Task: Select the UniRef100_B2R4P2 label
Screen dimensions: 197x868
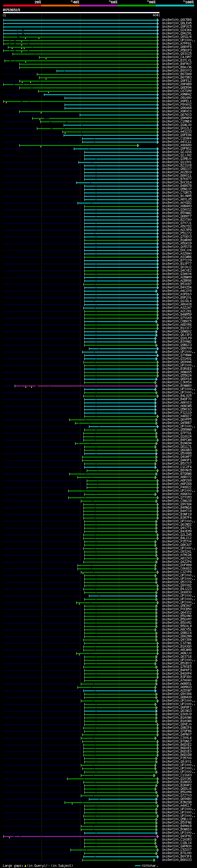Action: [x=177, y=785]
